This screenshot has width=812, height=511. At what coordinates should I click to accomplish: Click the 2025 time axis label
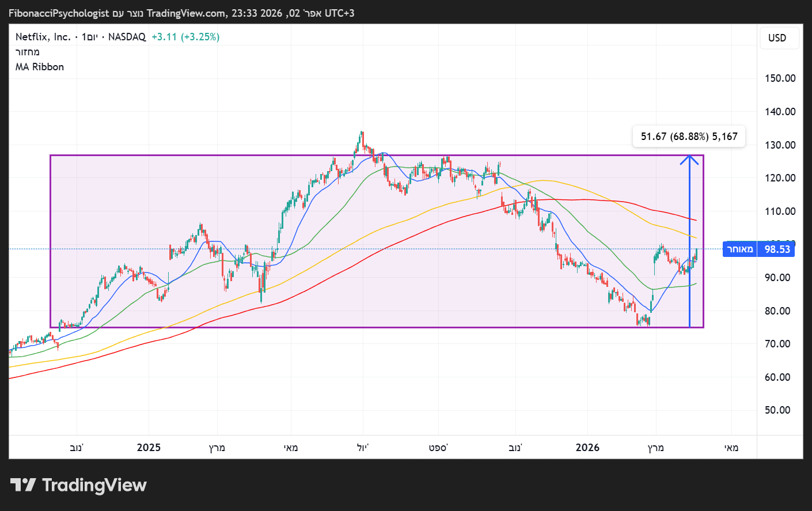149,448
